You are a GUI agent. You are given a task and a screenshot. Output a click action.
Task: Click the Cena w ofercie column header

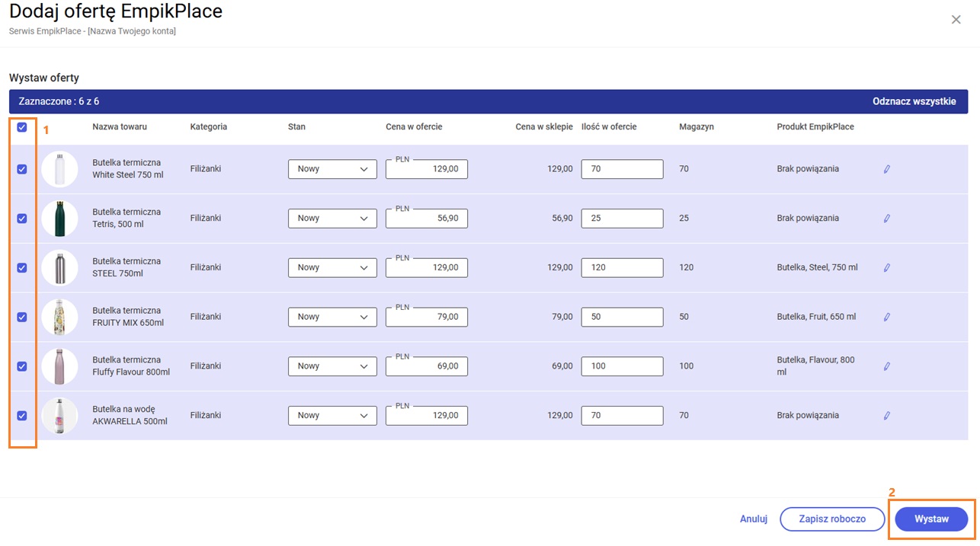pyautogui.click(x=414, y=127)
